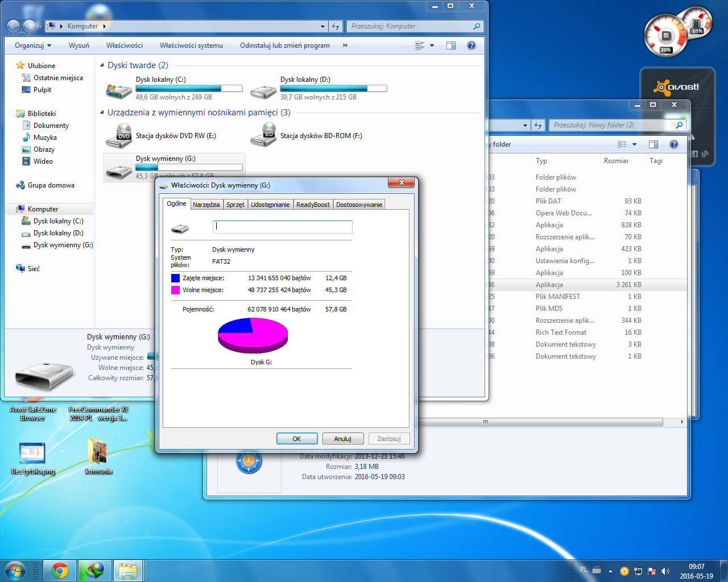Sort by the Rozmiar column header
The image size is (728, 582).
pyautogui.click(x=617, y=161)
